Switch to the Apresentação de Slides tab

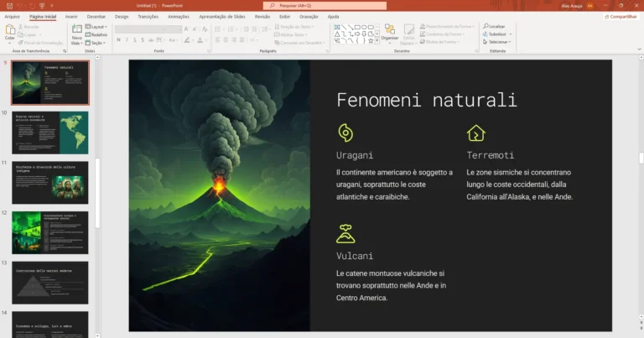pos(222,17)
